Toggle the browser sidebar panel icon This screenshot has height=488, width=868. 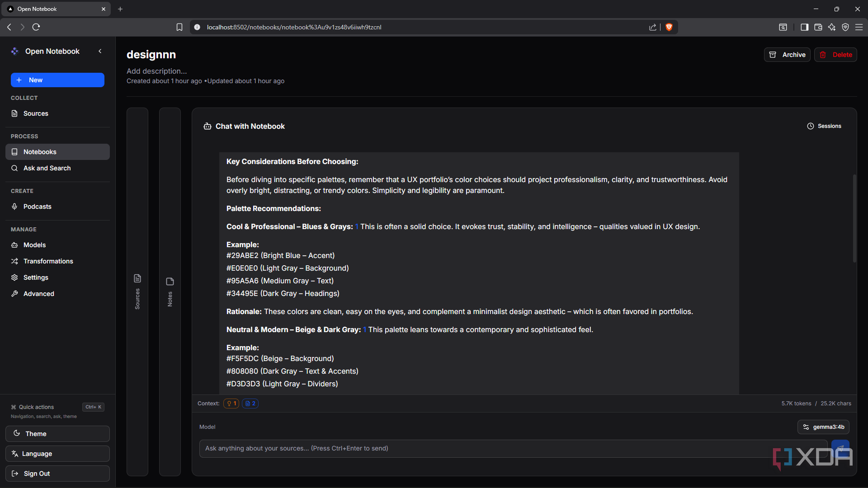(x=804, y=27)
